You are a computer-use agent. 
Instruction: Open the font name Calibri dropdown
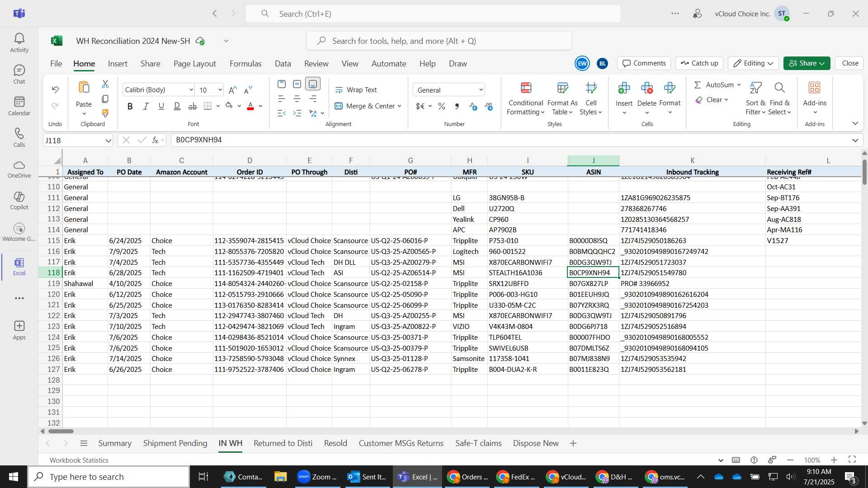point(191,90)
